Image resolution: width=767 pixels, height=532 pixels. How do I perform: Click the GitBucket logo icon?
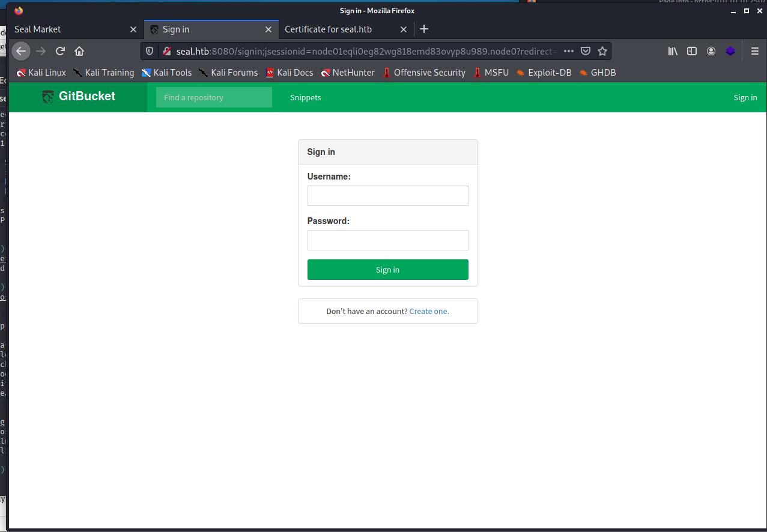pos(48,97)
